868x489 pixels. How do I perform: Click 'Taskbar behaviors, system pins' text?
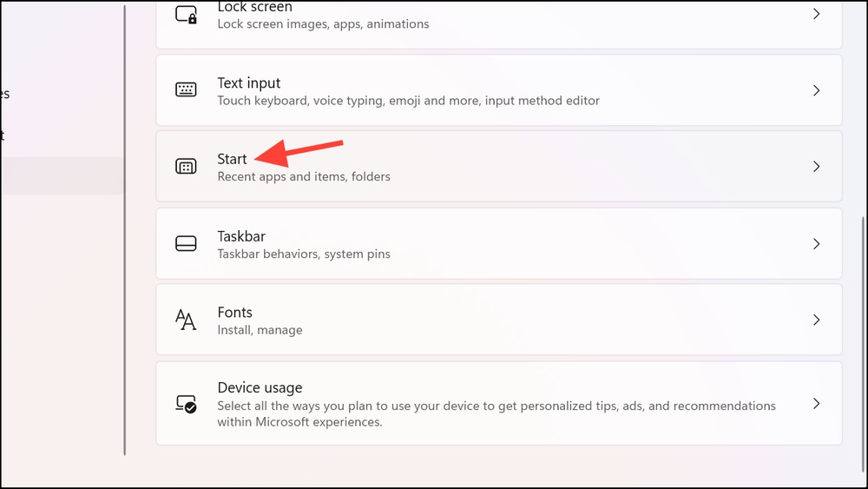click(304, 254)
